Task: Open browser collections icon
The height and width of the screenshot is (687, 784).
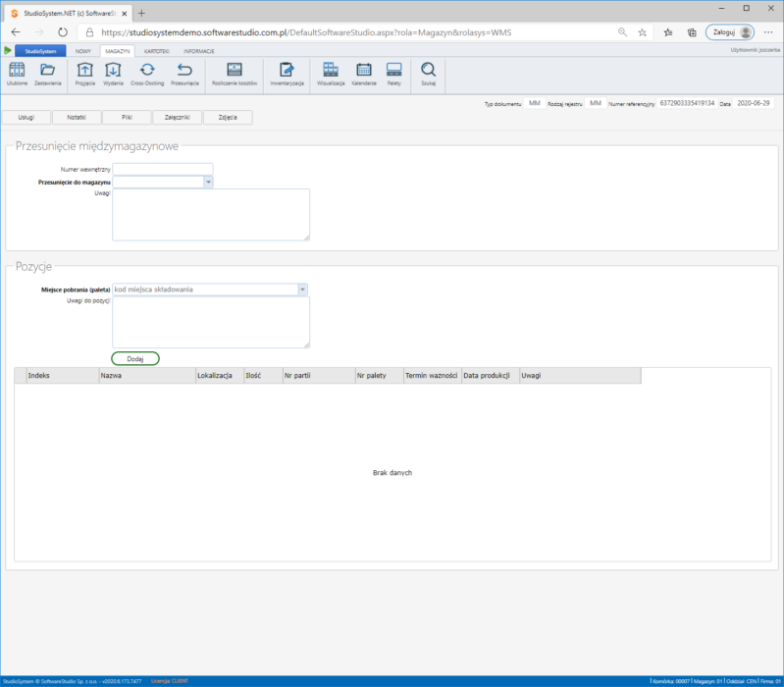Action: pyautogui.click(x=692, y=32)
